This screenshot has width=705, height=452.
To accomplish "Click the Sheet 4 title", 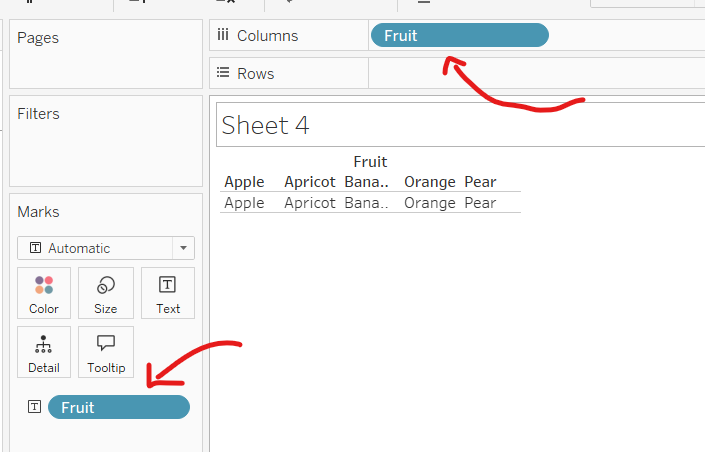I will [x=265, y=125].
